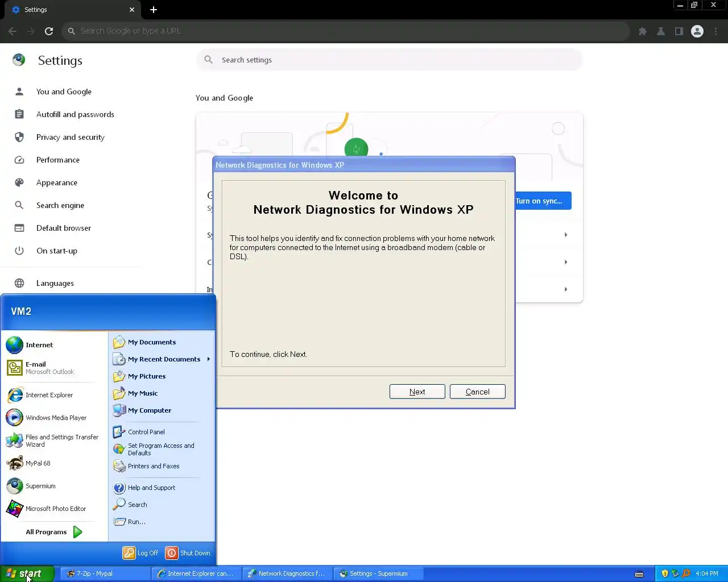
Task: Click the system tray clock 4:04 PM
Action: click(707, 573)
